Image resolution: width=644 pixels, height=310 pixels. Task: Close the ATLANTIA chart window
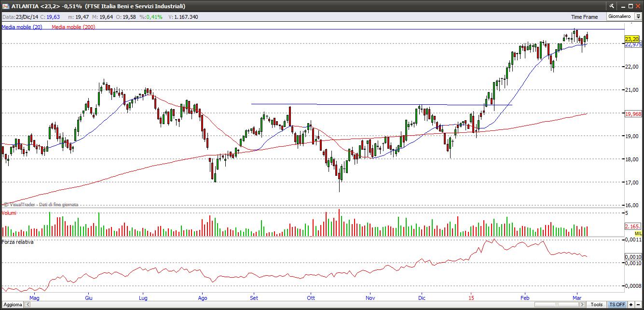coord(638,6)
